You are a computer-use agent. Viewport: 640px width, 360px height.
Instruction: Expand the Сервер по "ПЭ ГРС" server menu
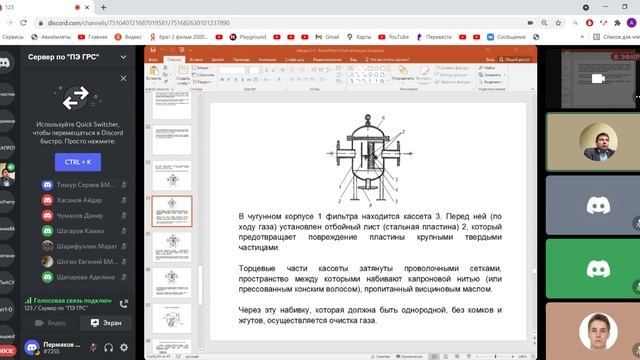click(x=123, y=57)
